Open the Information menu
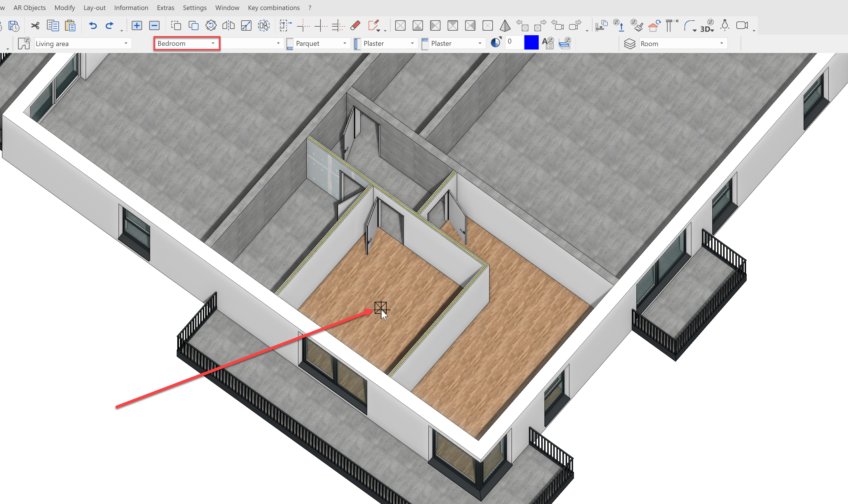Screen dimensions: 848x504 [131, 8]
